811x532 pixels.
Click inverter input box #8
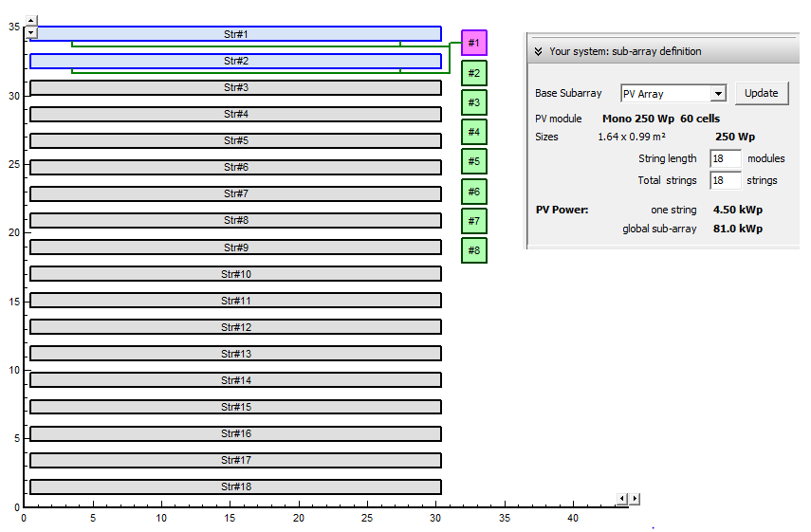[473, 250]
